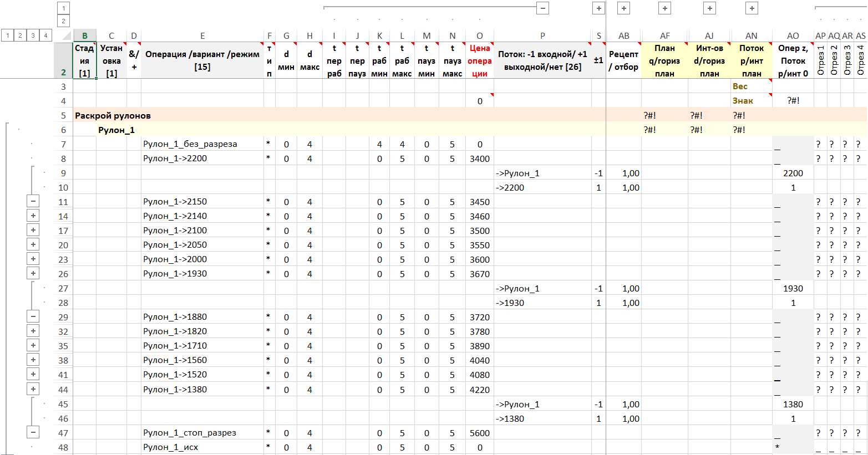
Task: Expand the column group above column AF
Action: coord(664,8)
